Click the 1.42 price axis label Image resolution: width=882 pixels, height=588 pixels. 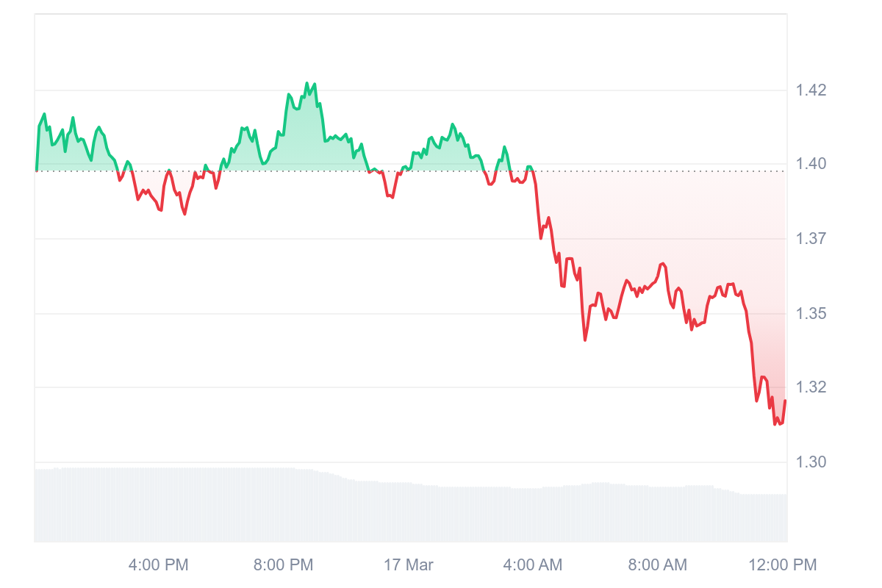tap(811, 90)
